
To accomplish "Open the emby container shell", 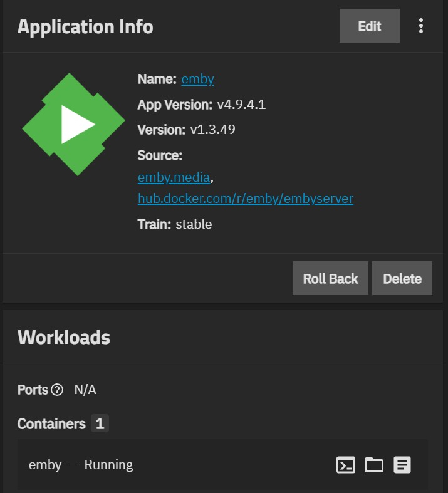I will click(346, 465).
